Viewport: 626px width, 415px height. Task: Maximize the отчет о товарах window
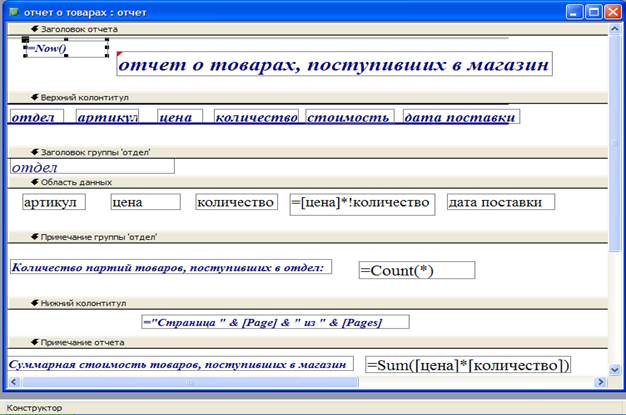[593, 12]
